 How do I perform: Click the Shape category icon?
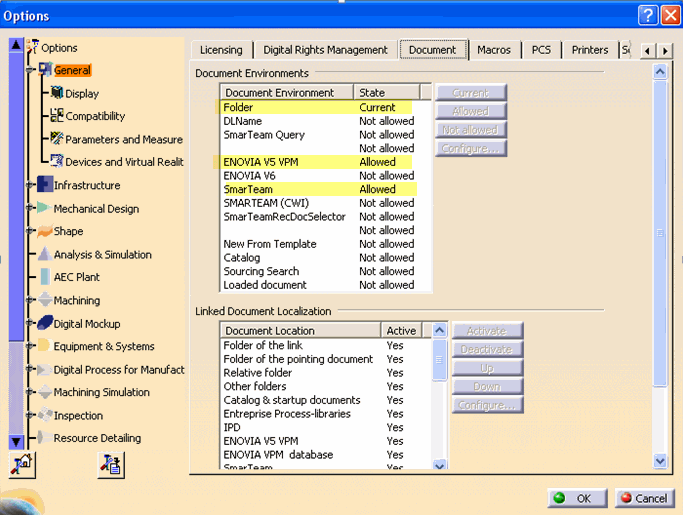click(x=45, y=231)
